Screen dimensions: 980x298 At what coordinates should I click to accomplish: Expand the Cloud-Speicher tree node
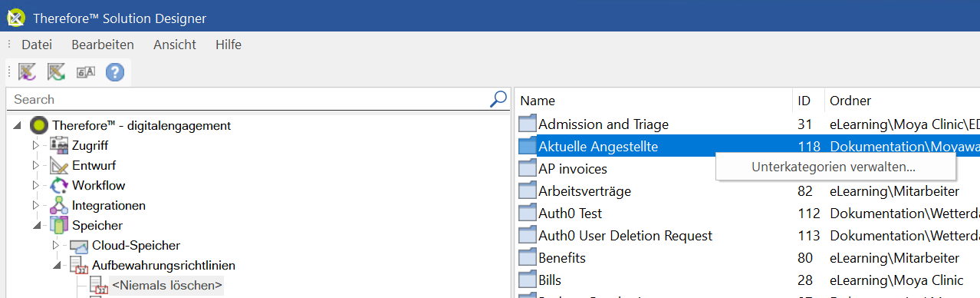point(55,245)
